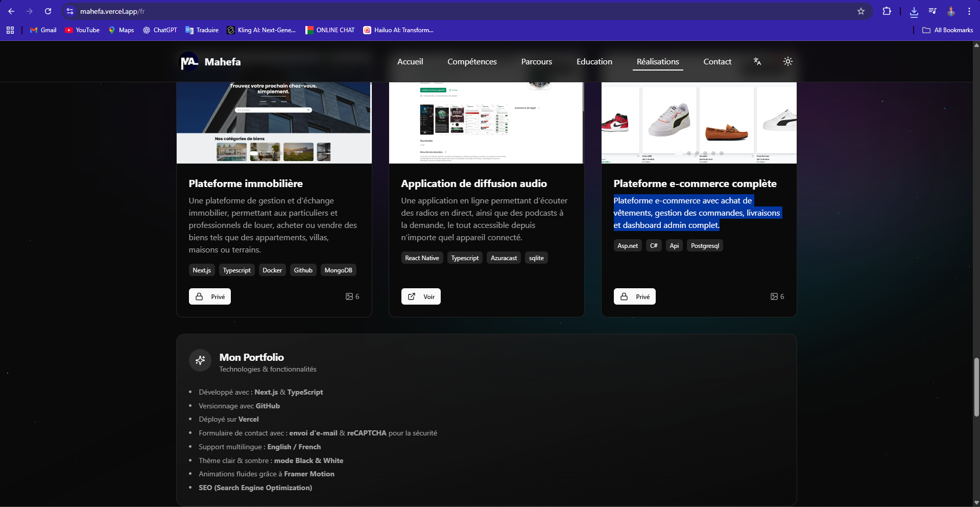Click the page's vertical scrollbar thumb
Screen dimensions: 980x507
click(976, 386)
